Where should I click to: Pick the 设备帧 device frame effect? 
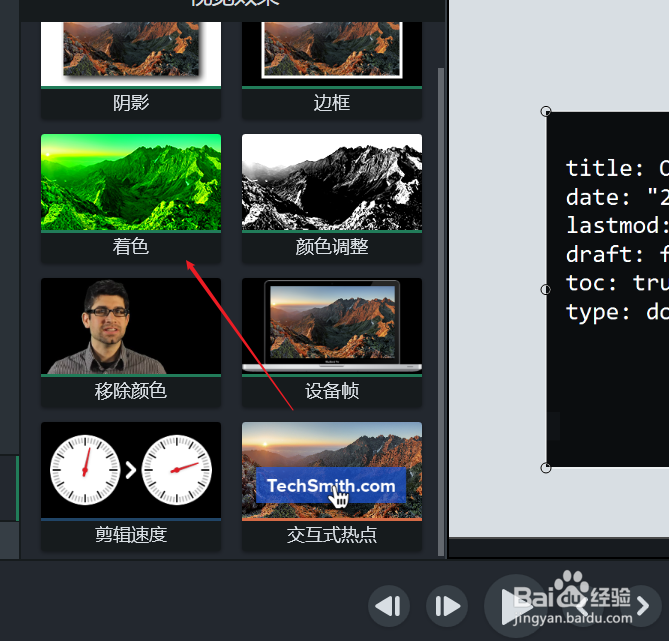(x=332, y=342)
